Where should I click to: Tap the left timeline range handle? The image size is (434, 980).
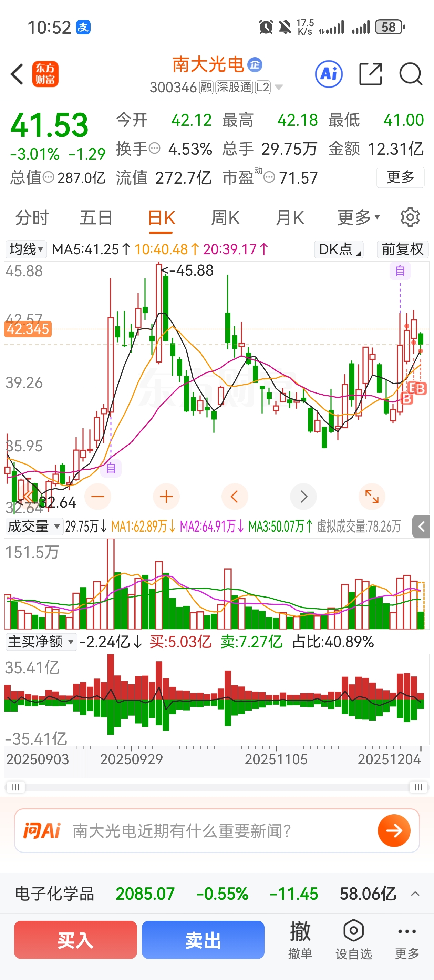click(x=15, y=787)
